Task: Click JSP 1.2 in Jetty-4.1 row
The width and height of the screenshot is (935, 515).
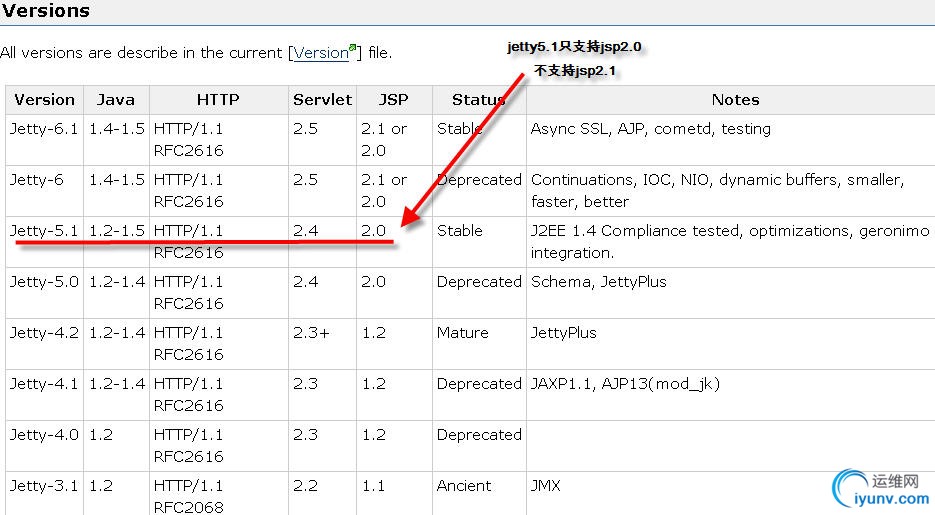Action: point(374,384)
